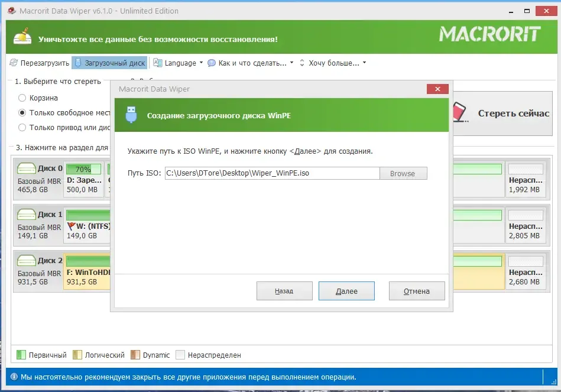Click the Language translate icon
Screen dimensions: 561x392
(158, 63)
